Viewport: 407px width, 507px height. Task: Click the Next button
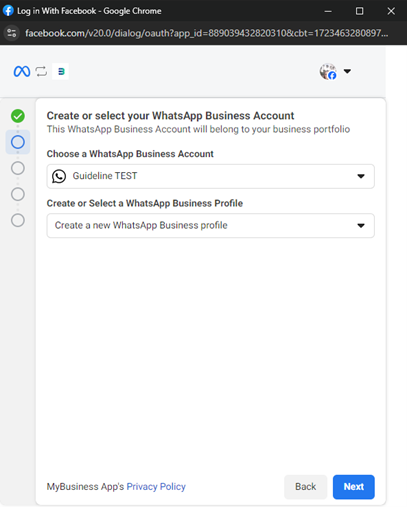(353, 487)
